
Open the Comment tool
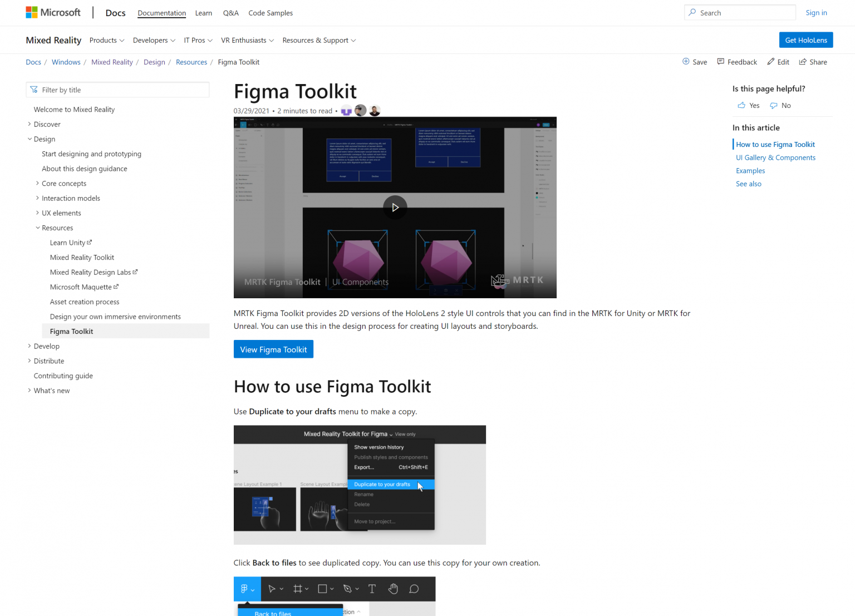[x=414, y=589]
